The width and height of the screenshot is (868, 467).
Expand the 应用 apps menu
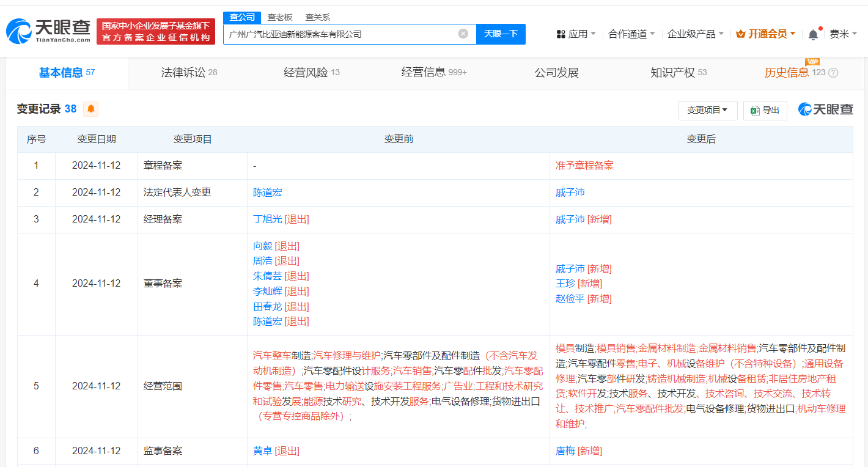pos(576,34)
